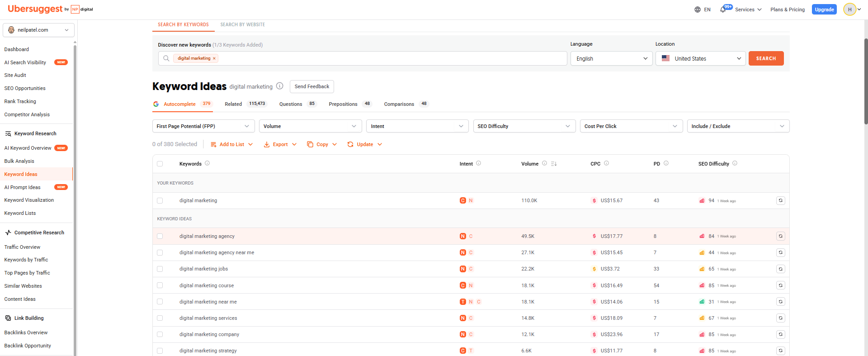Screen dimensions: 868x356
Task: Click info icon beside CPC column header
Action: [606, 163]
